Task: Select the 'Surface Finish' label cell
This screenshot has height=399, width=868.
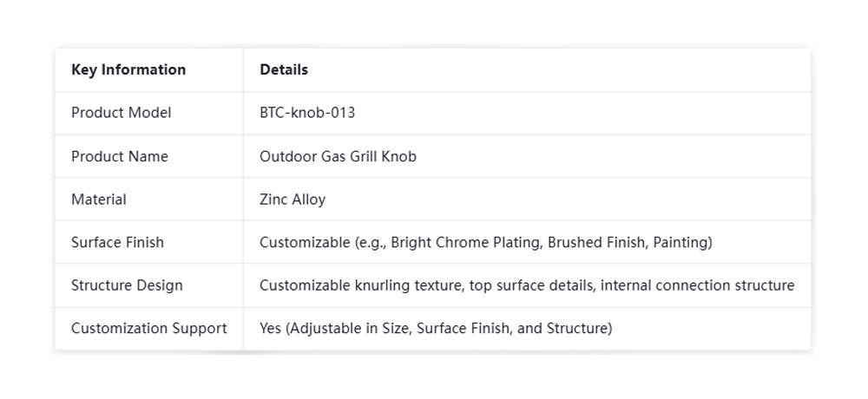Action: coord(117,242)
